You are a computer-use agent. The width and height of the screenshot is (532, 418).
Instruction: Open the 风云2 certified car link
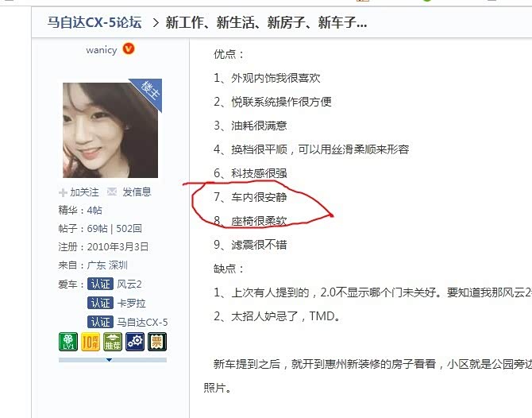point(129,284)
